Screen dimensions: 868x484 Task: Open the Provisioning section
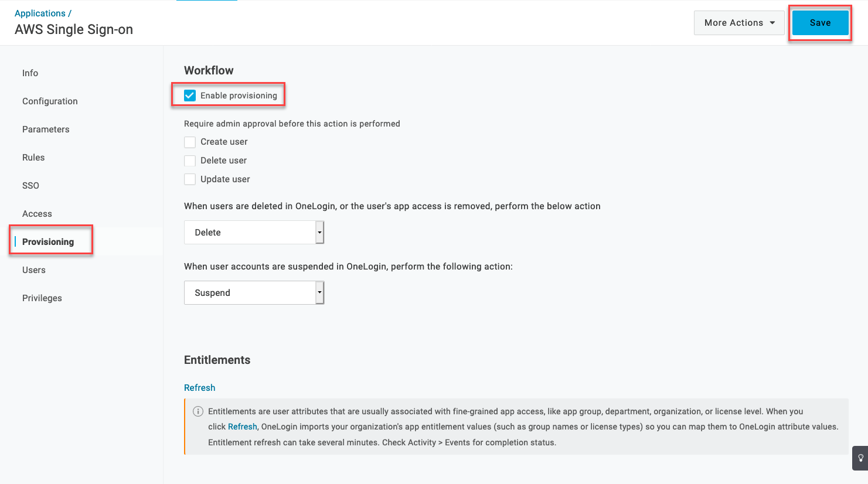click(x=47, y=241)
